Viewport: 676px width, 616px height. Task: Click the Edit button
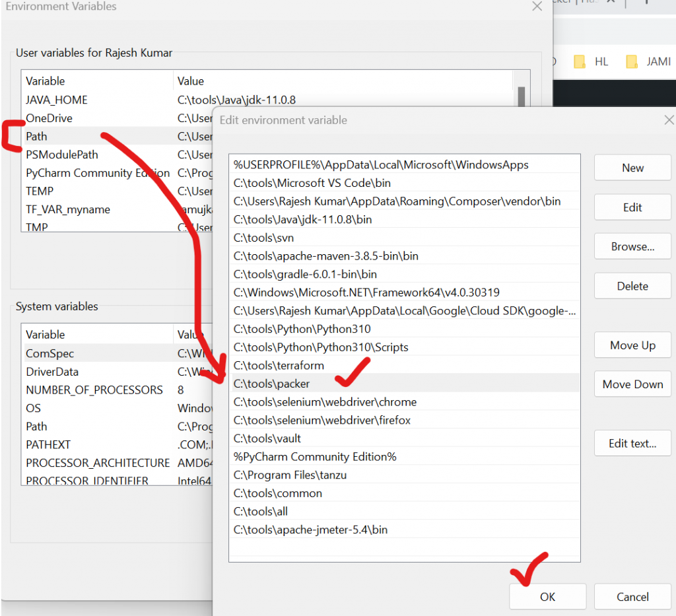point(632,207)
